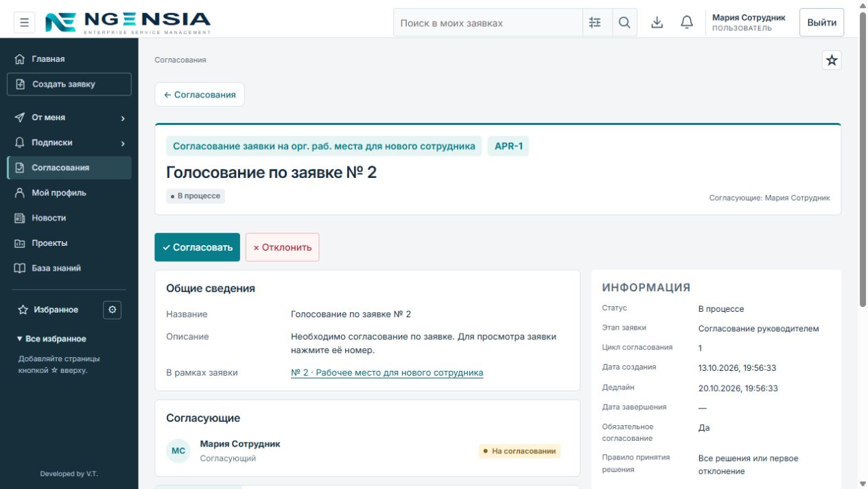The image size is (868, 489).
Task: Open Мой профиль page
Action: pos(69,193)
